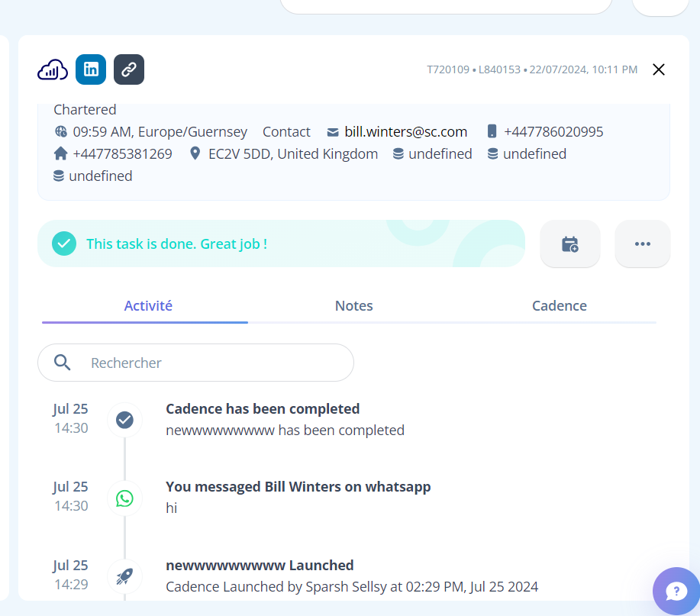Click the database icon on the third-row undefined
This screenshot has height=616, width=700.
59,176
